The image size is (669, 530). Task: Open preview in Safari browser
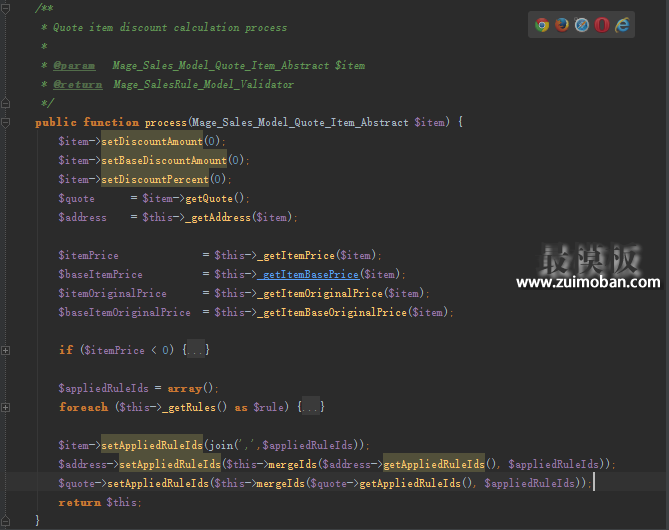click(582, 25)
